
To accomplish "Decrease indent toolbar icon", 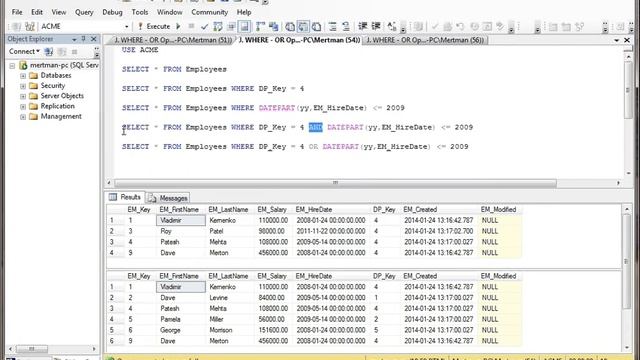I will click(x=362, y=27).
